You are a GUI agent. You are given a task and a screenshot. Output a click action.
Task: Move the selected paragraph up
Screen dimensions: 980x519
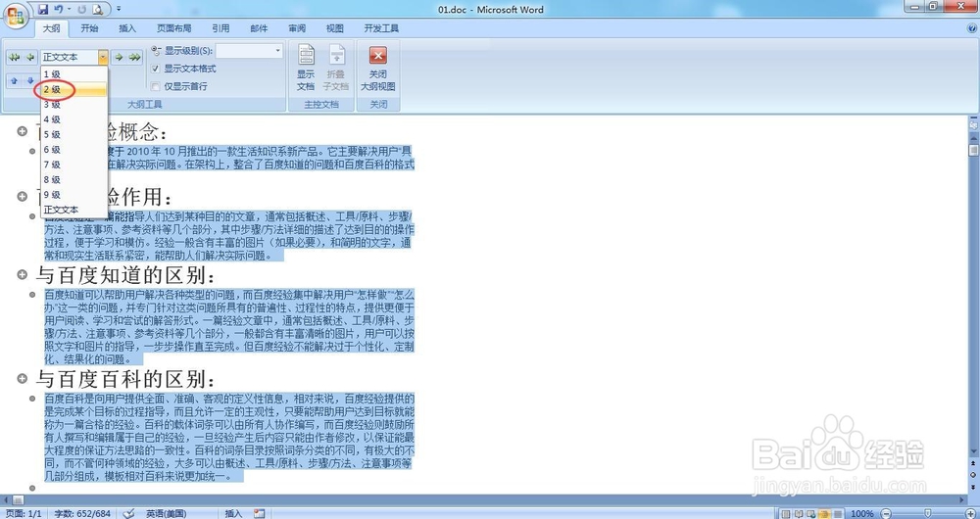click(15, 81)
